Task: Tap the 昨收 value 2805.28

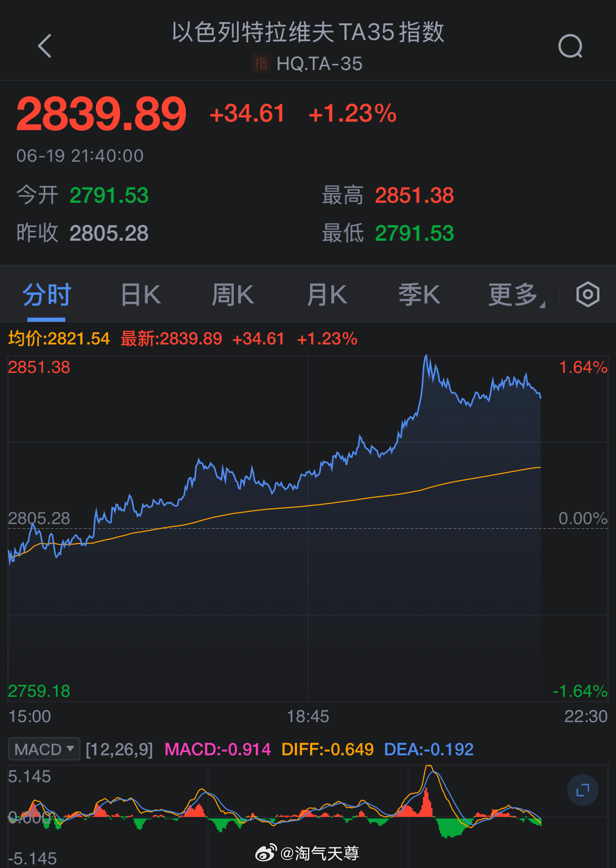Action: pyautogui.click(x=109, y=233)
